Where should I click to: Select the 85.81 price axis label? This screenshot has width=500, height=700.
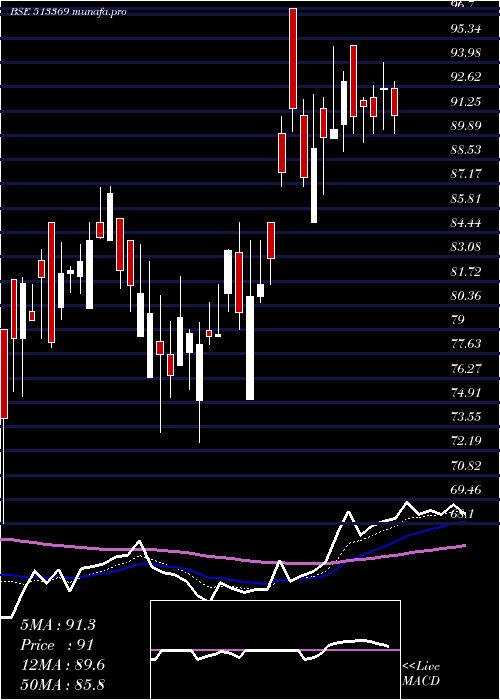tap(467, 199)
